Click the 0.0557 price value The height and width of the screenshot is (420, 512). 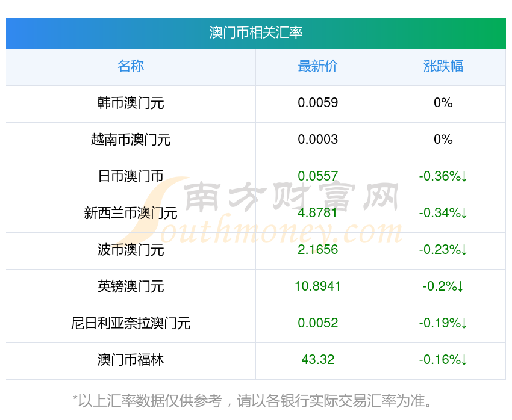point(317,176)
